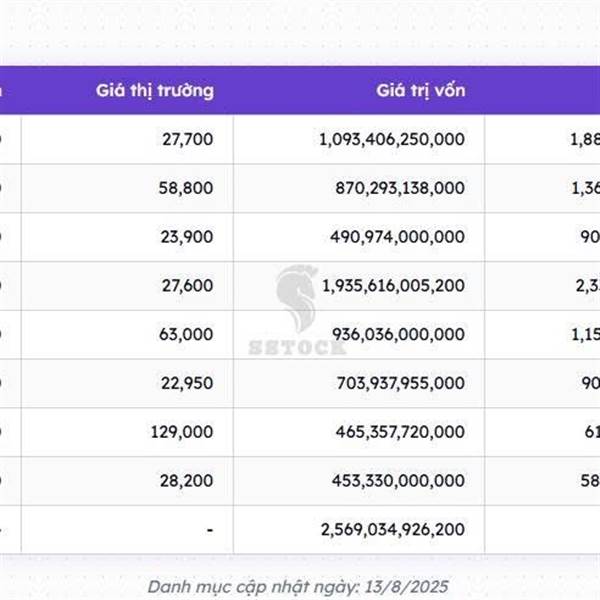The image size is (600, 600).
Task: Click the 'Giá trị vốn' column header
Action: tap(421, 91)
